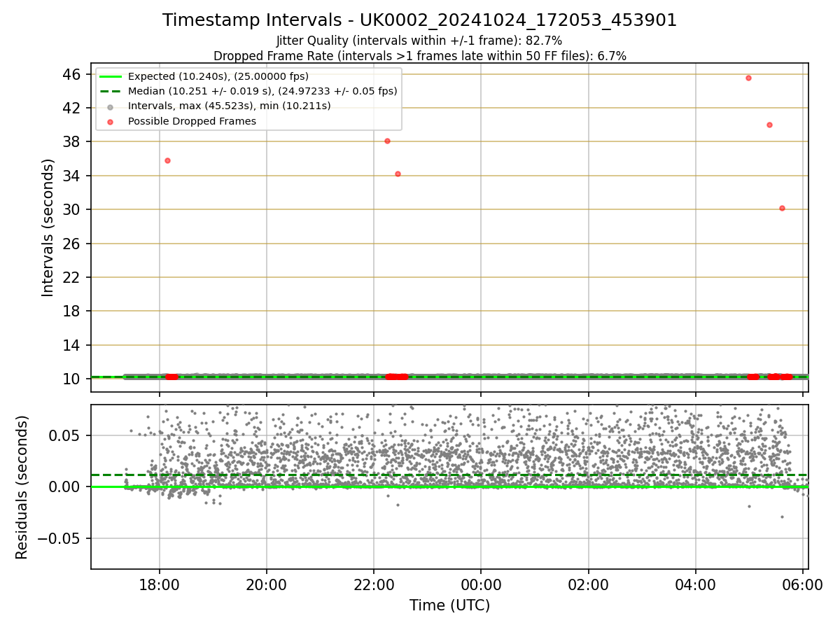Click the y-axis tick label '14'
This screenshot has height=630, width=840.
(x=73, y=345)
